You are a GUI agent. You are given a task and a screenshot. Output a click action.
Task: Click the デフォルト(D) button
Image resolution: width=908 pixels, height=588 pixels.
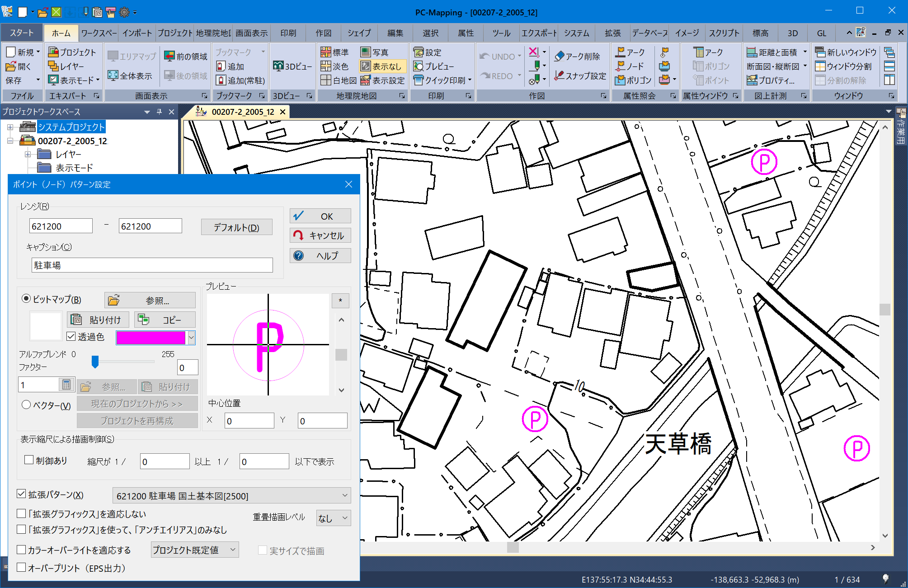[236, 227]
